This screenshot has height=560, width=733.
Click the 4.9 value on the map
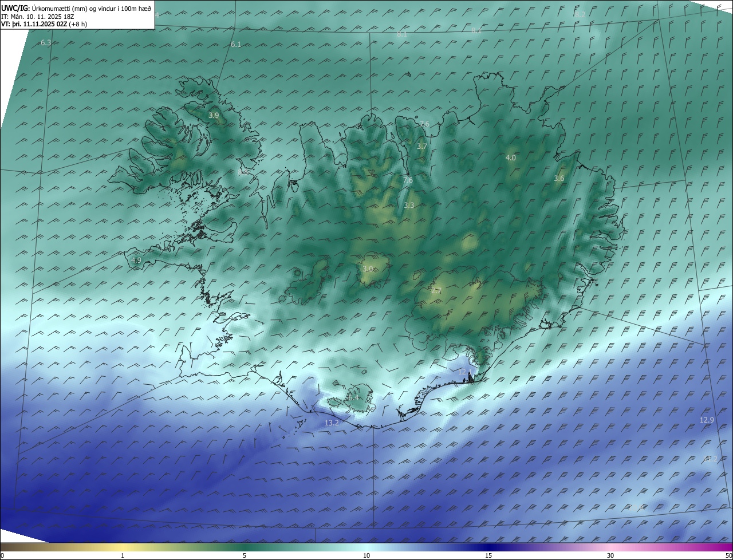tap(136, 261)
